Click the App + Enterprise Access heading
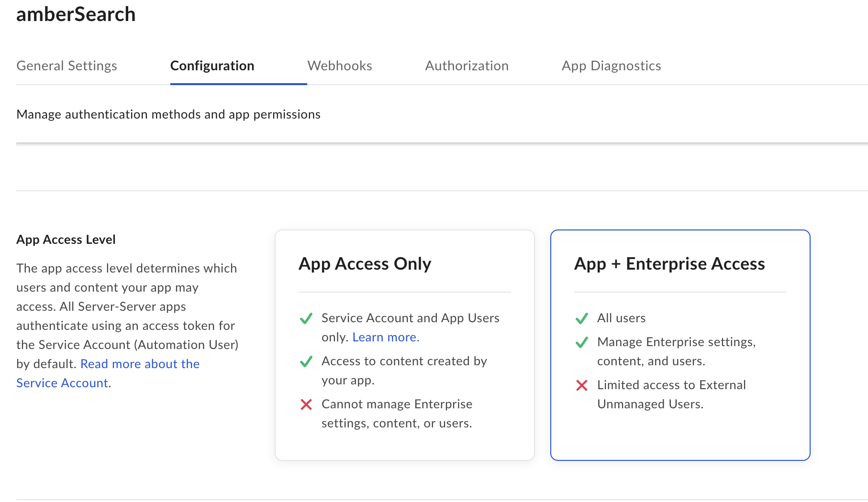This screenshot has width=868, height=502. (669, 264)
